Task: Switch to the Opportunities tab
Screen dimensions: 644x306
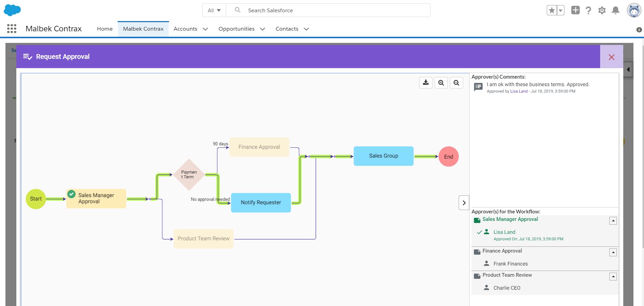Action: click(x=236, y=29)
